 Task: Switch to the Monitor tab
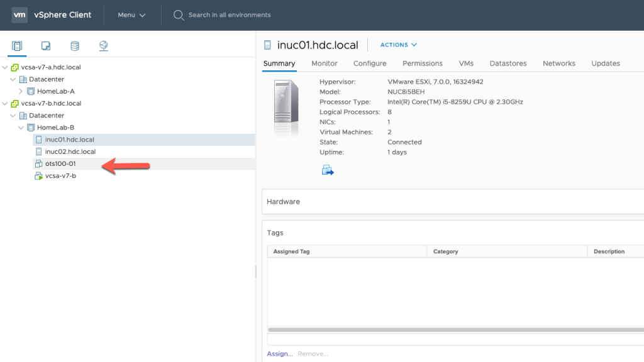[x=325, y=63]
